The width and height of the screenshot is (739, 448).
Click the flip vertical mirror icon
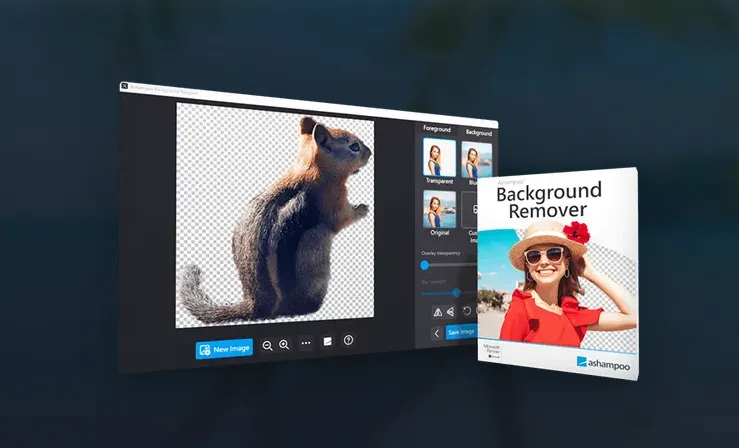(x=451, y=312)
